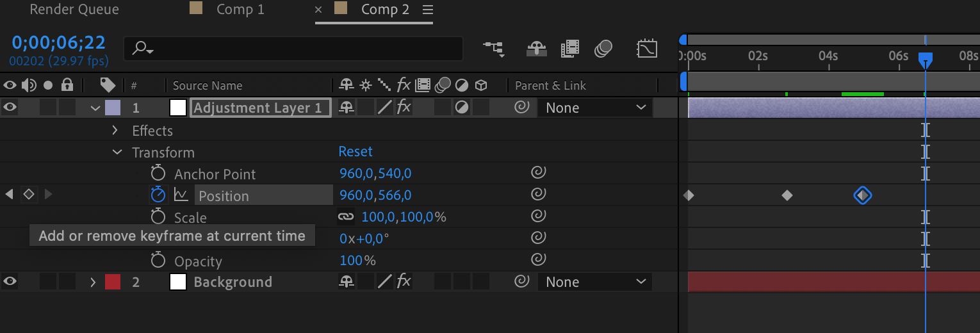Hide the Adjustment Layer 1 layer
The width and height of the screenshot is (980, 333).
(x=10, y=108)
